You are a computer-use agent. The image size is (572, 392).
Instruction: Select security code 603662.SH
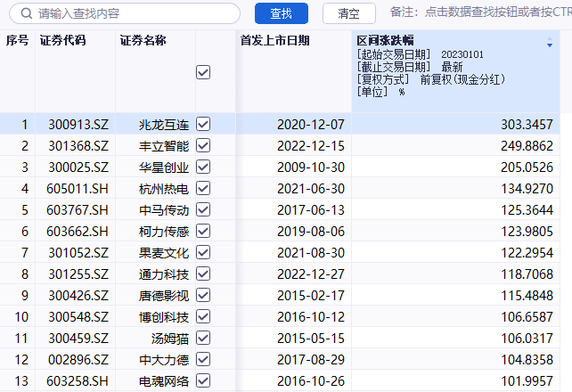tap(78, 231)
